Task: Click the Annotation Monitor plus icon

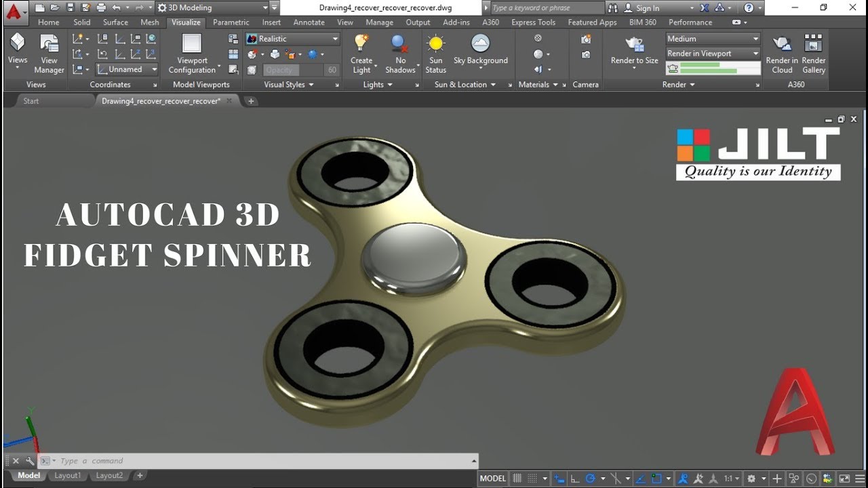Action: [x=777, y=479]
